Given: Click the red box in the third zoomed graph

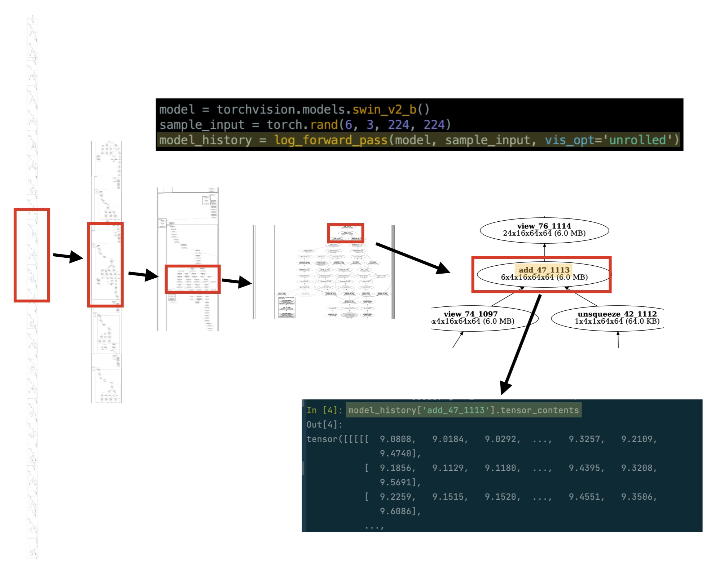Looking at the screenshot, I should click(x=193, y=279).
